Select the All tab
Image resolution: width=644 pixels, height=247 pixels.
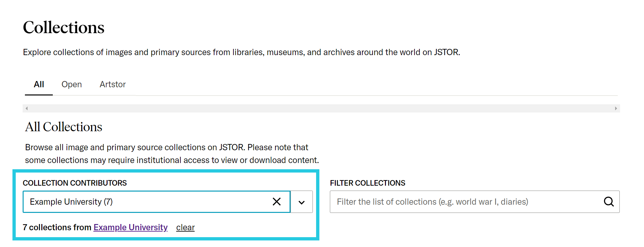[38, 84]
